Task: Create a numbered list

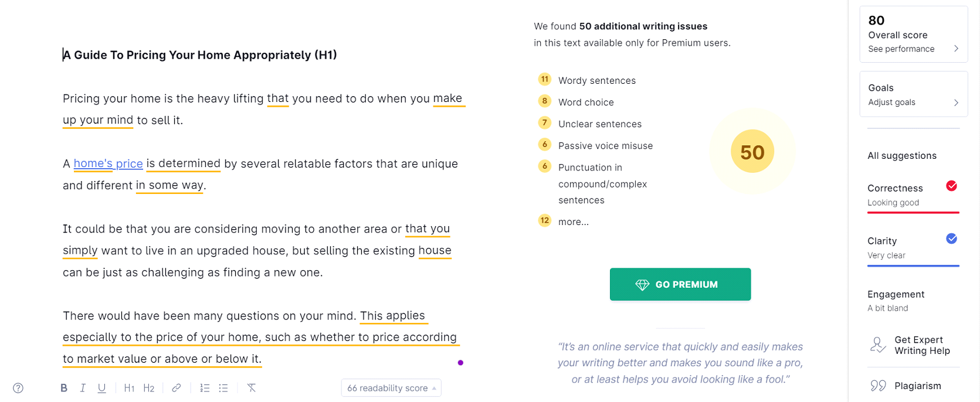Action: tap(205, 388)
